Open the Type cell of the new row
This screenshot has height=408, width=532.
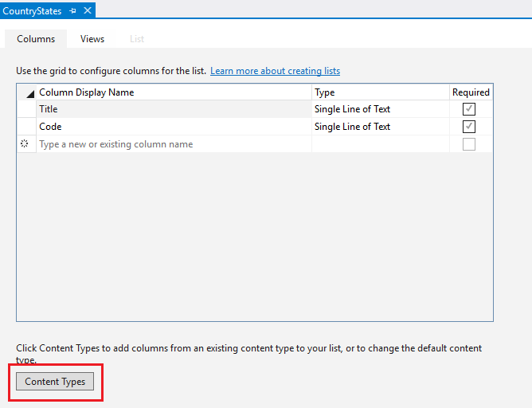380,144
